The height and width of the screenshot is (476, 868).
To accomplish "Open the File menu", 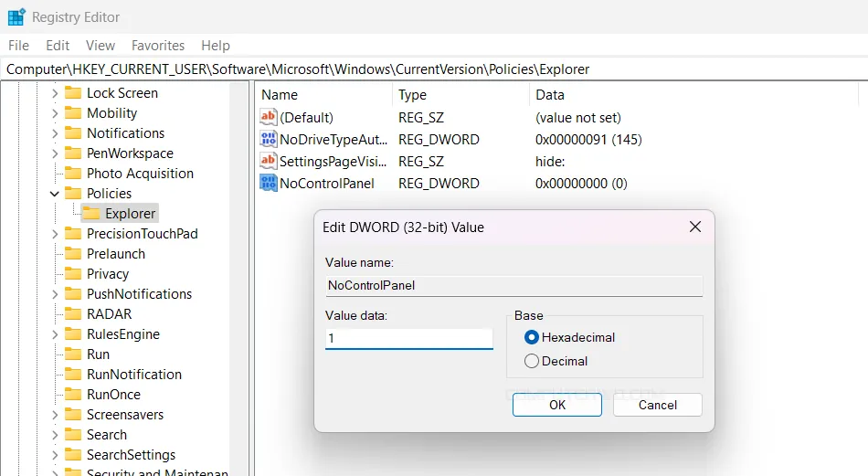I will coord(19,46).
